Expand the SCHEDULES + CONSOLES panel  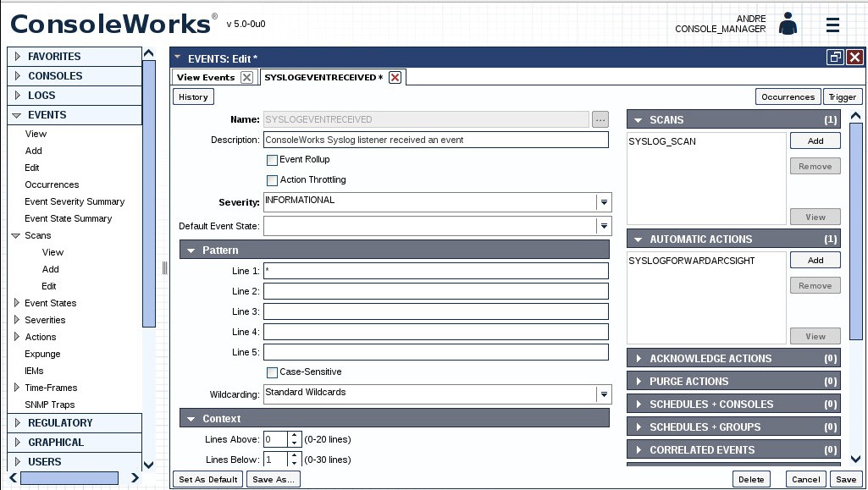click(639, 405)
